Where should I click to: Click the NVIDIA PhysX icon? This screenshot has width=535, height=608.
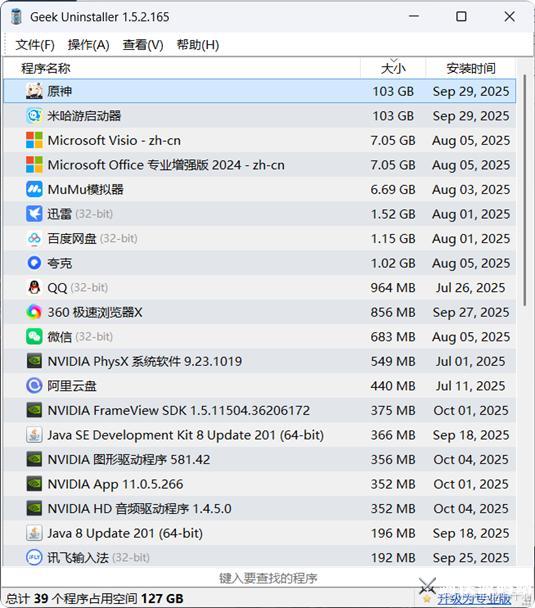tap(34, 361)
